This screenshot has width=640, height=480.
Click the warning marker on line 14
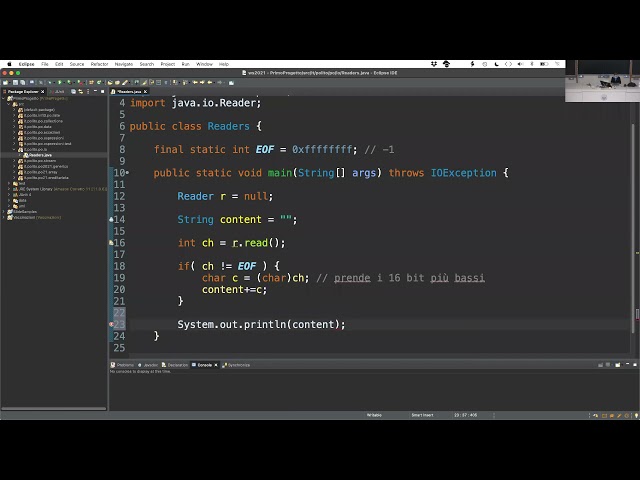pyautogui.click(x=111, y=220)
